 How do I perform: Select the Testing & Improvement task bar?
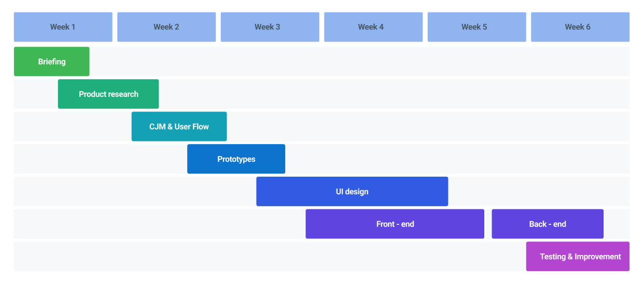pos(578,257)
